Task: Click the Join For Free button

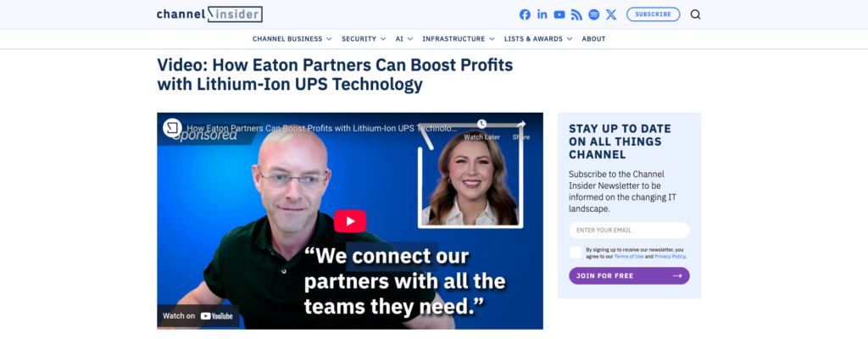Action: pos(629,275)
